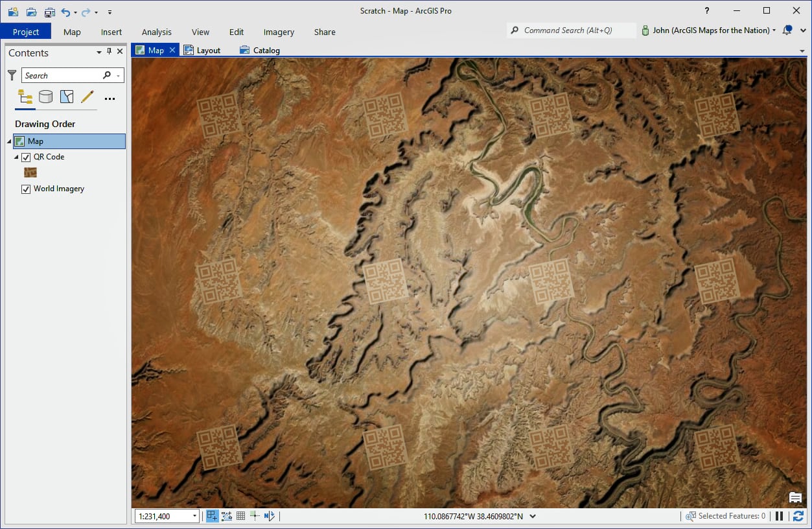The height and width of the screenshot is (529, 812).
Task: Toggle inference corrections icon in status bar
Action: pyautogui.click(x=255, y=516)
